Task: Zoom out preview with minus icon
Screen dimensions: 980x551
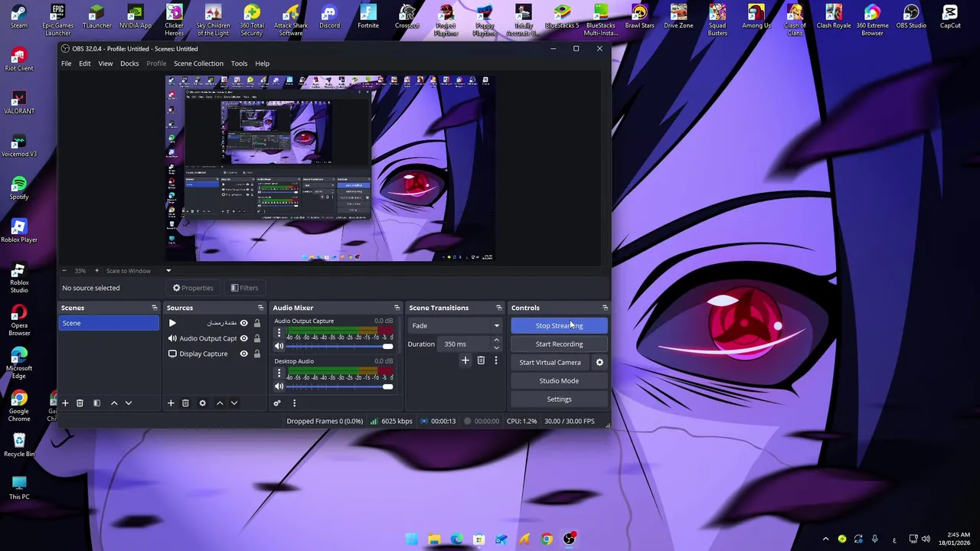Action: 64,270
